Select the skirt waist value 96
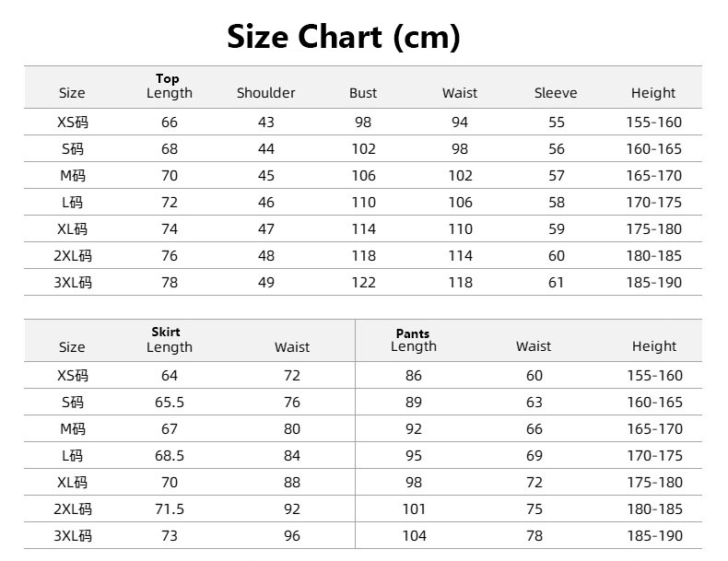This screenshot has width=728, height=561. click(x=292, y=536)
